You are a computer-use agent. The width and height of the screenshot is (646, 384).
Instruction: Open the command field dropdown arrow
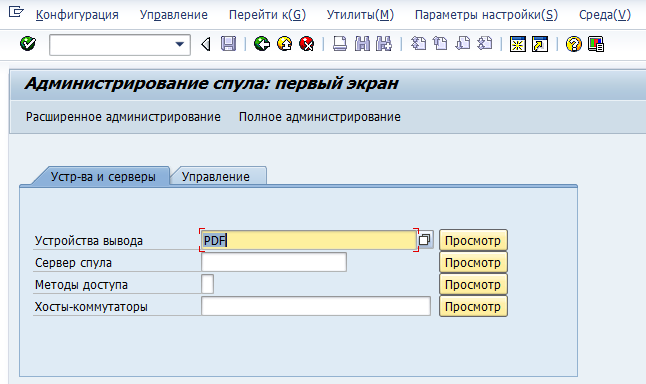point(180,44)
